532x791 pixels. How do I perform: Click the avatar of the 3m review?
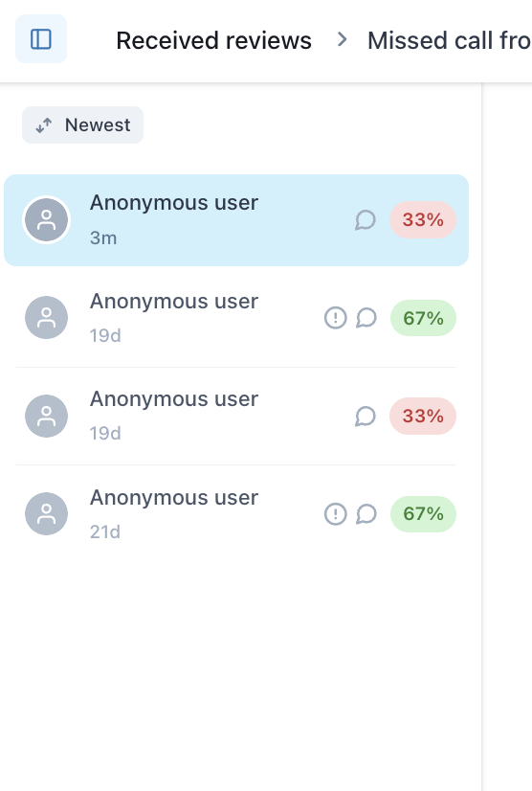tap(46, 220)
